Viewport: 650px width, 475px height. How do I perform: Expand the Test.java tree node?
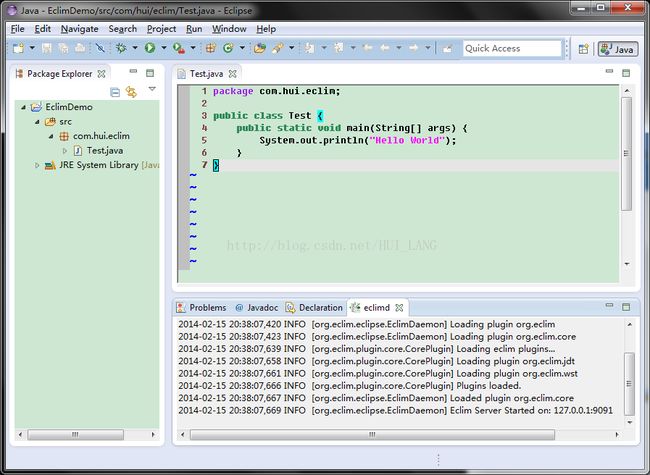pos(65,151)
